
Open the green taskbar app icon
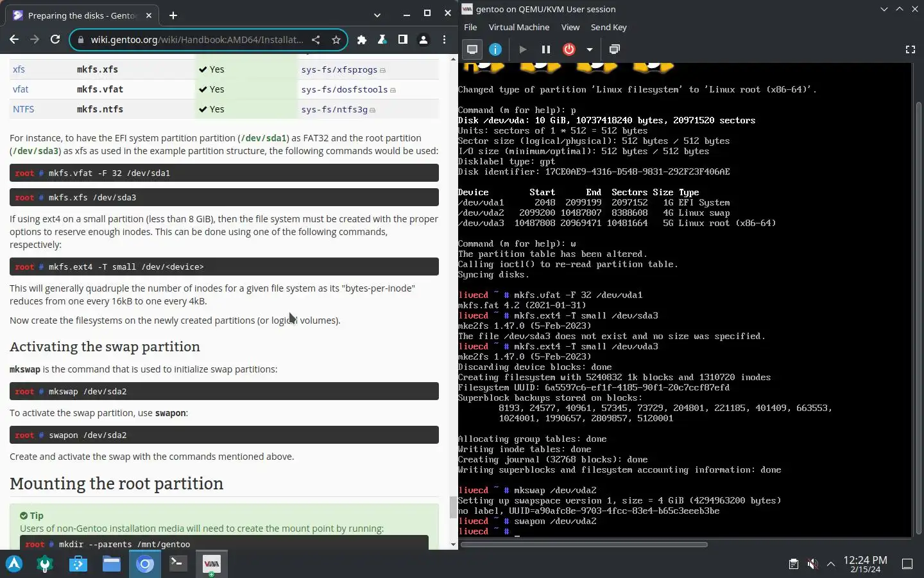click(45, 564)
